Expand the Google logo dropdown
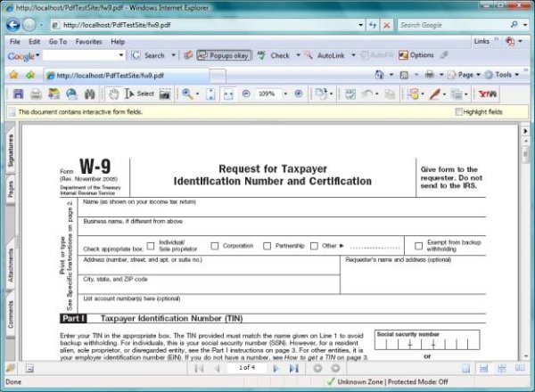 click(x=37, y=55)
